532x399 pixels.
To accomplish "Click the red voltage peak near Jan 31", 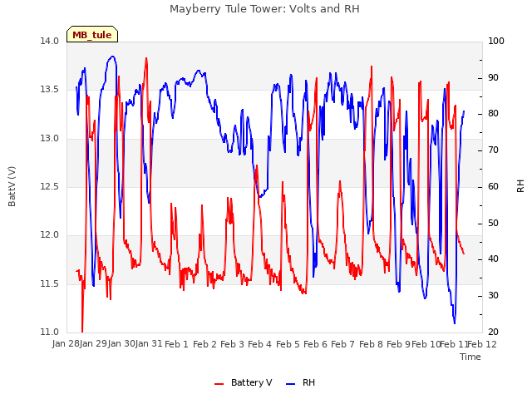I will coord(146,59).
